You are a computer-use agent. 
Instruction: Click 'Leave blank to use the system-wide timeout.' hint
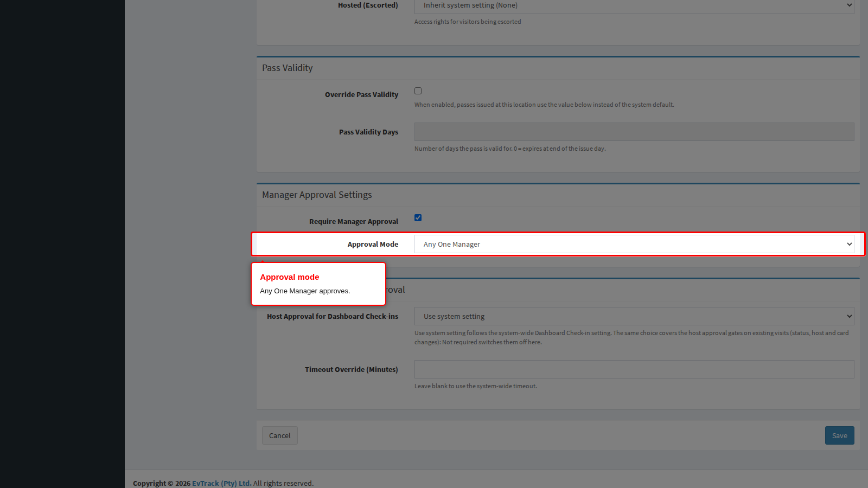pos(476,386)
